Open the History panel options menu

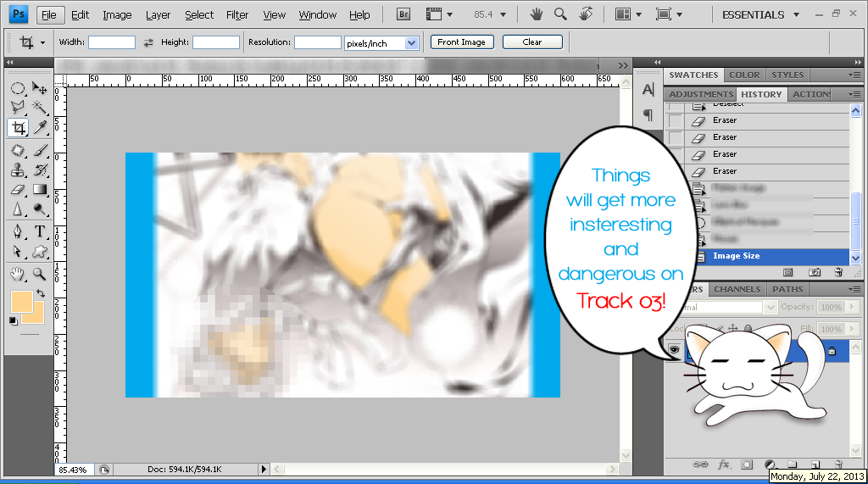point(854,94)
